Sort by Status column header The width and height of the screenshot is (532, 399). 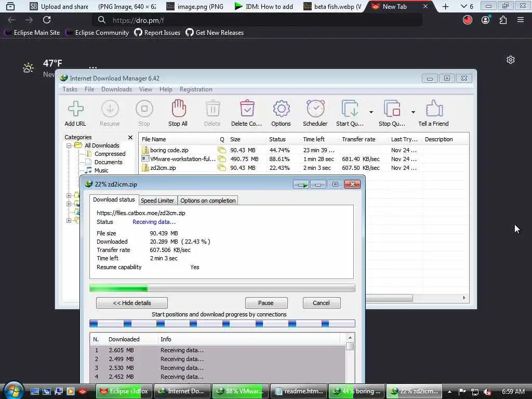pos(284,139)
